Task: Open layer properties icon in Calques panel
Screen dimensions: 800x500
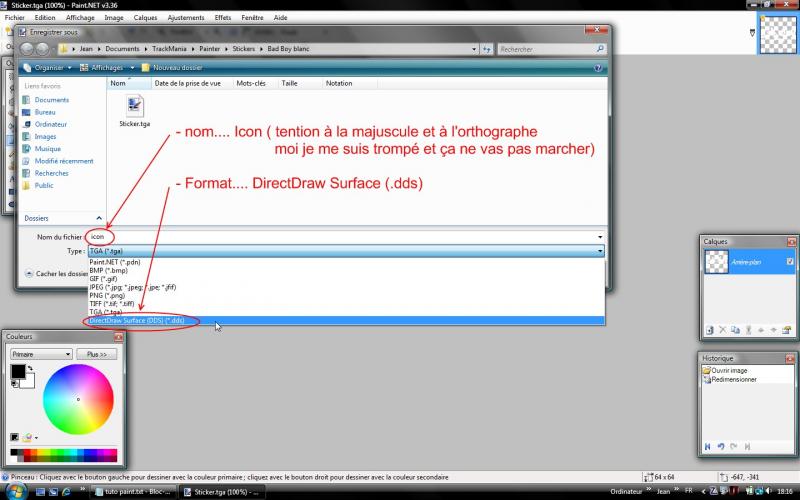Action: (786, 330)
